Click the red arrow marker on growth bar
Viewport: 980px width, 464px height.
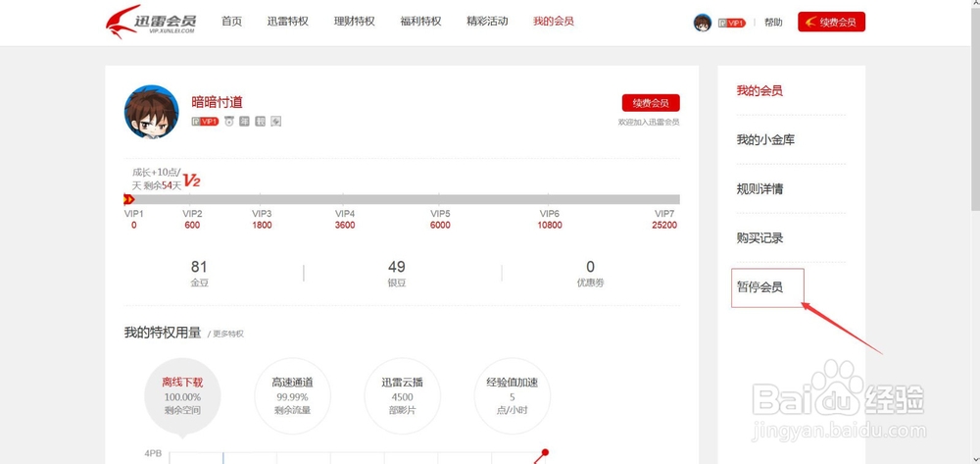[128, 199]
